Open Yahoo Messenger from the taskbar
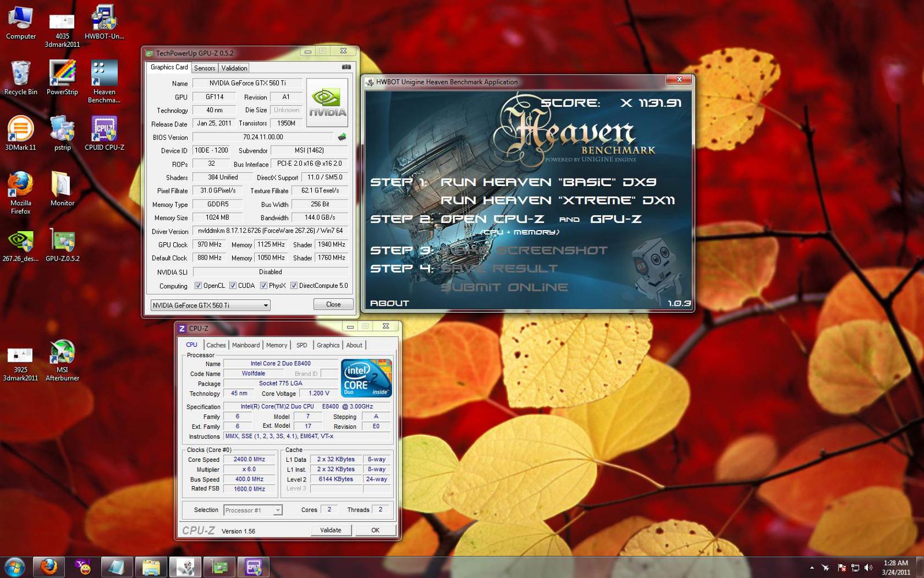Viewport: 924px width, 578px height. 83,568
